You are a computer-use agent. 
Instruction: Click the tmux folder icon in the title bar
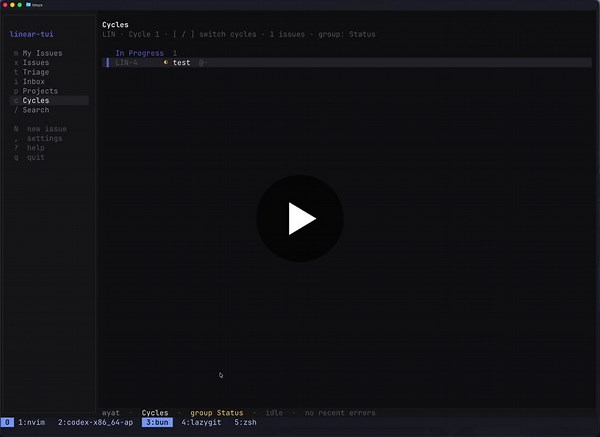[28, 5]
